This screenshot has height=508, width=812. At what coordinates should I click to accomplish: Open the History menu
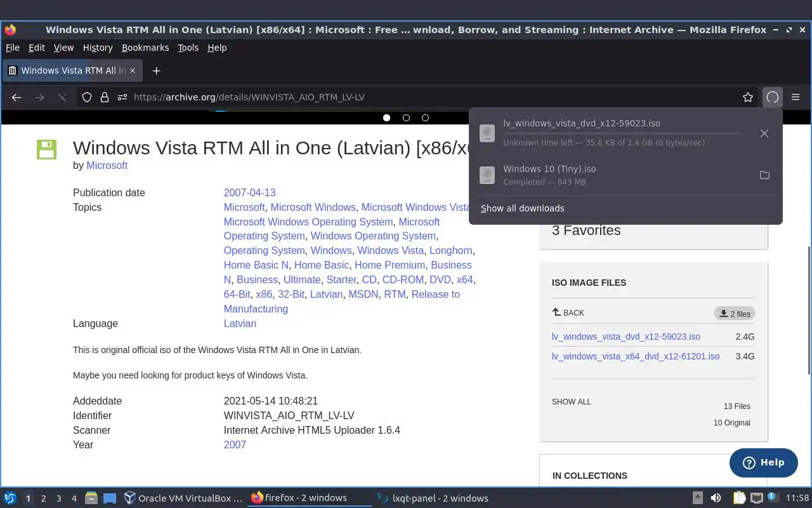[x=98, y=48]
